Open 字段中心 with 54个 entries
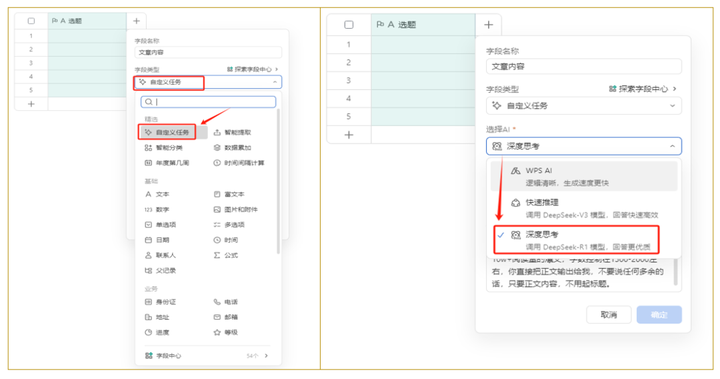 pos(207,356)
